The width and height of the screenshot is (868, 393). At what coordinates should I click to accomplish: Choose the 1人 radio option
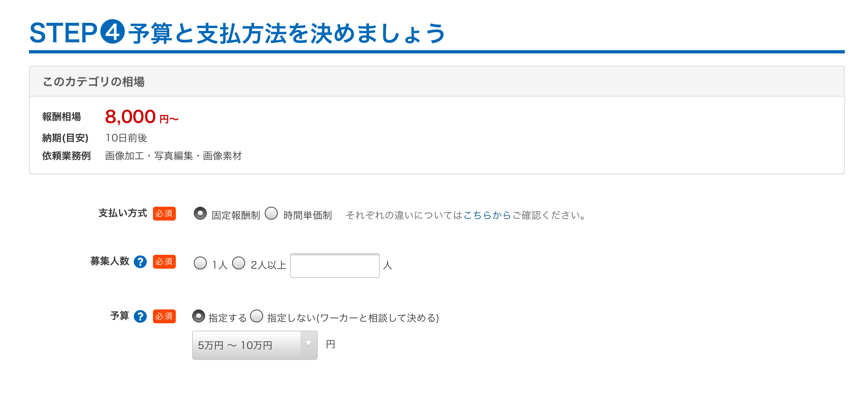point(200,263)
